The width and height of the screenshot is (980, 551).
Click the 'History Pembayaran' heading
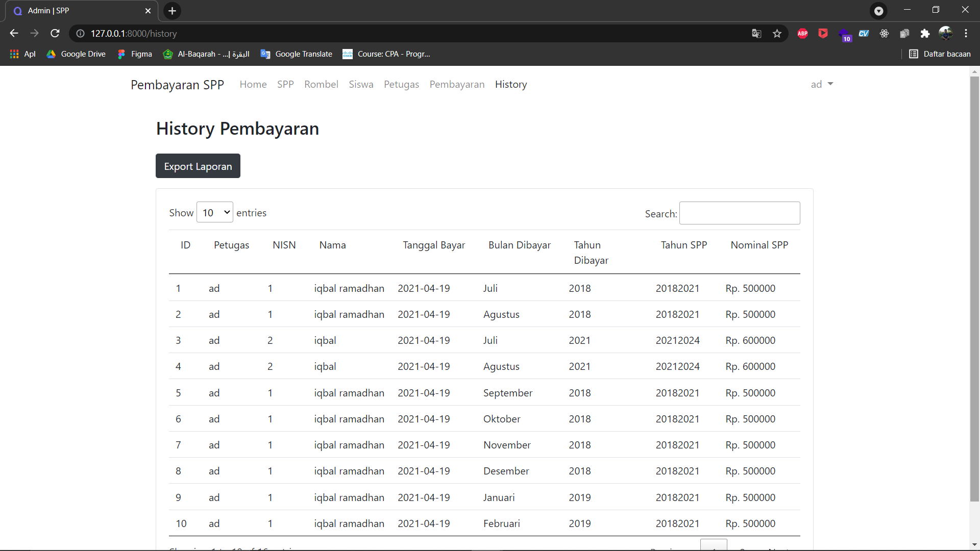point(237,129)
